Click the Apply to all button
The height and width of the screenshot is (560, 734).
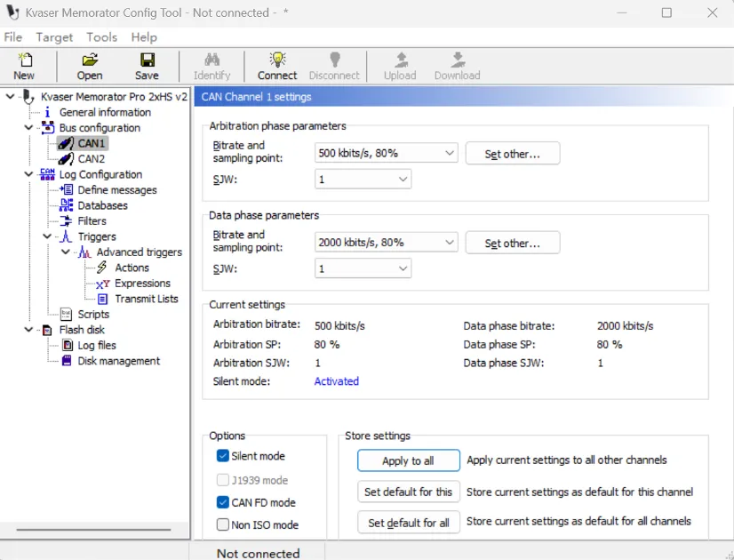(408, 460)
